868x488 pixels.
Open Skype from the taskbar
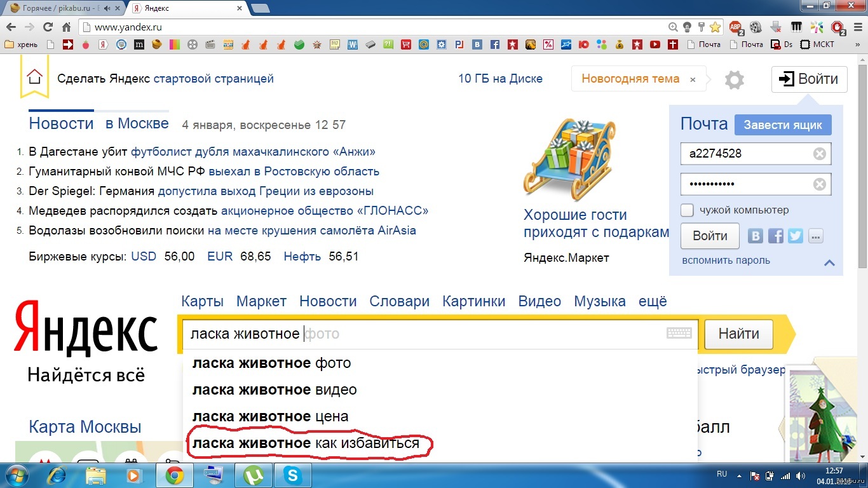pos(294,475)
